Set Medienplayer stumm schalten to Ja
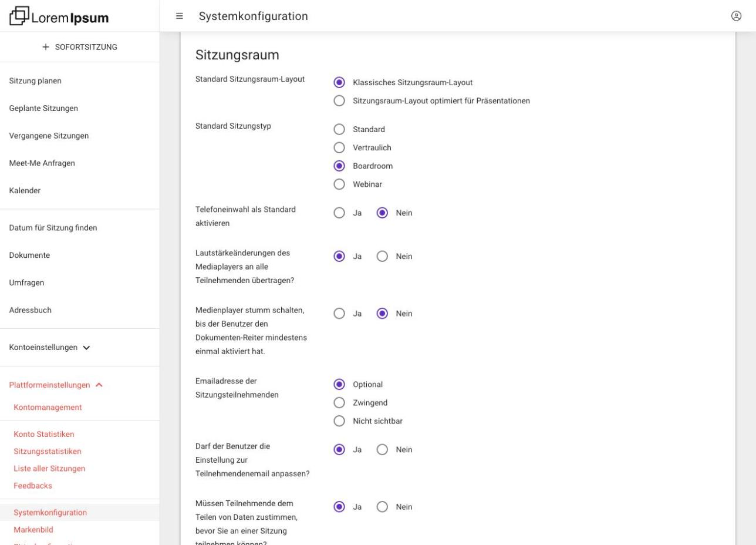756x545 pixels. click(339, 313)
